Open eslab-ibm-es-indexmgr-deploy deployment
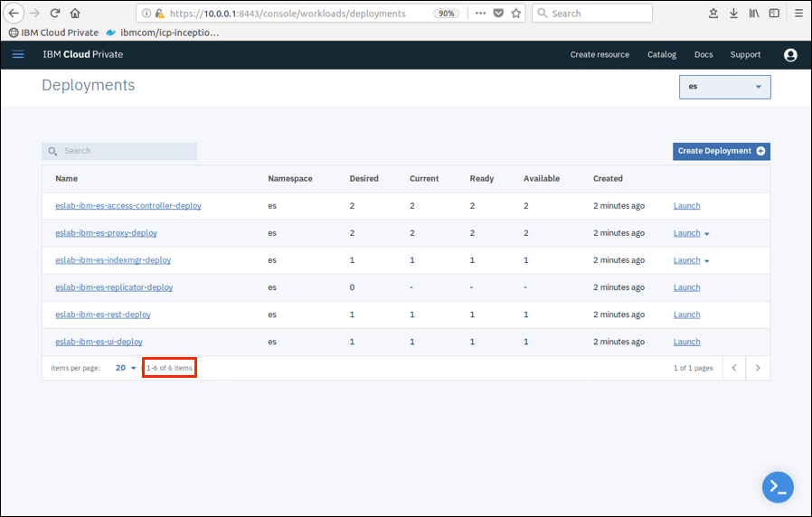Screen dimensions: 812x517 tap(113, 259)
